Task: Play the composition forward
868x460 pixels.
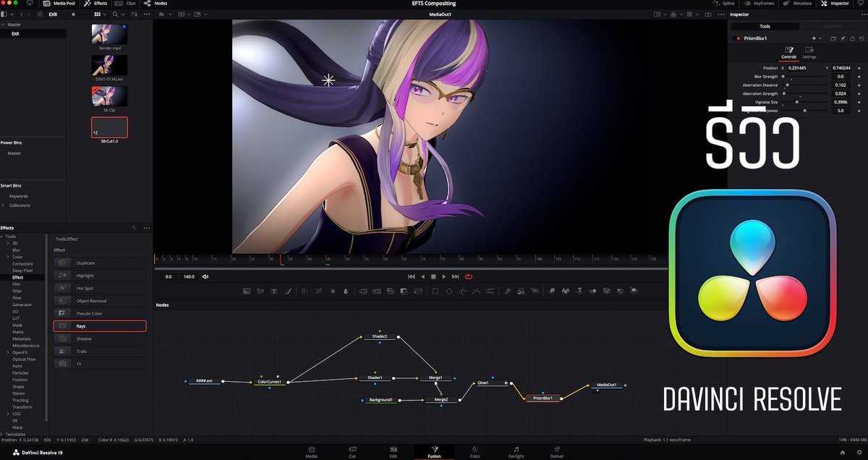Action: point(444,276)
